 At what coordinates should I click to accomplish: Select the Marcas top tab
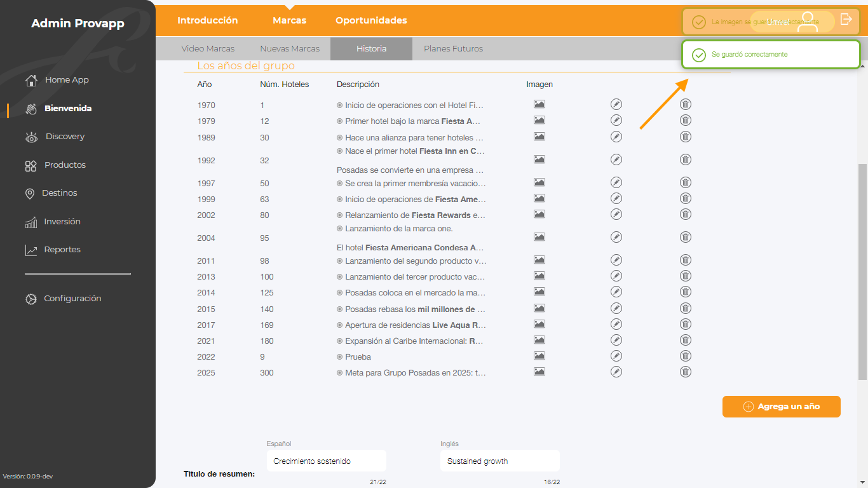[290, 20]
